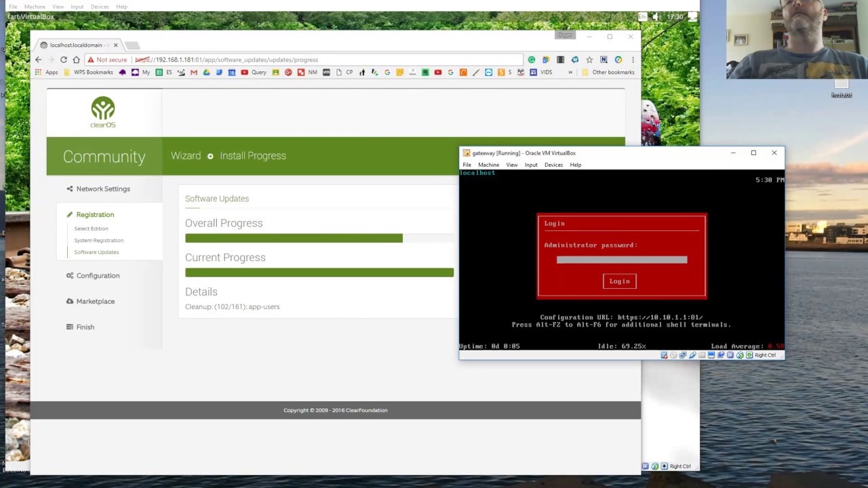Open the Other bookmarks folder

coord(608,73)
